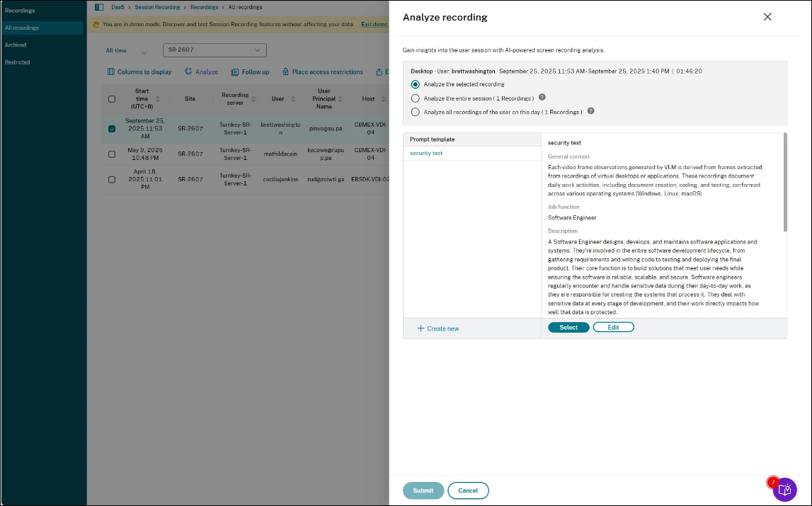Screen dimensions: 812x506
Task: Open Columns to display in the toolbar
Action: [x=139, y=72]
